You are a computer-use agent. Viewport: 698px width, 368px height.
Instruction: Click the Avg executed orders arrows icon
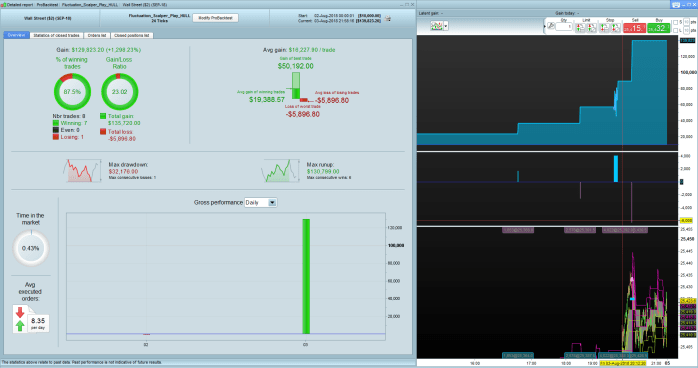coord(20,319)
